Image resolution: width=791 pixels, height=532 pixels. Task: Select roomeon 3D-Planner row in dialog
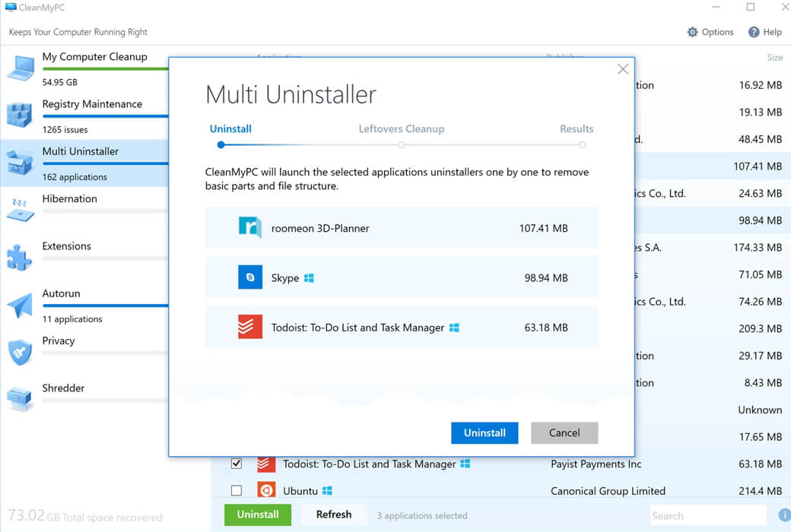coord(402,227)
